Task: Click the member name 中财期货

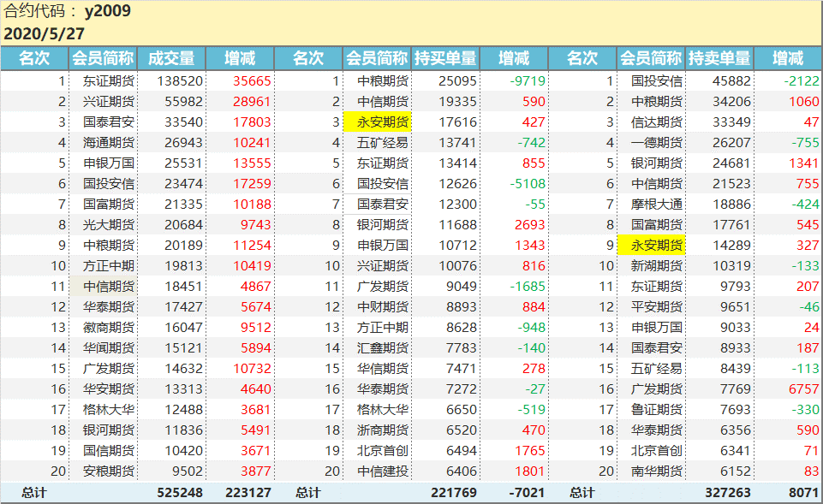Action: coord(383,307)
